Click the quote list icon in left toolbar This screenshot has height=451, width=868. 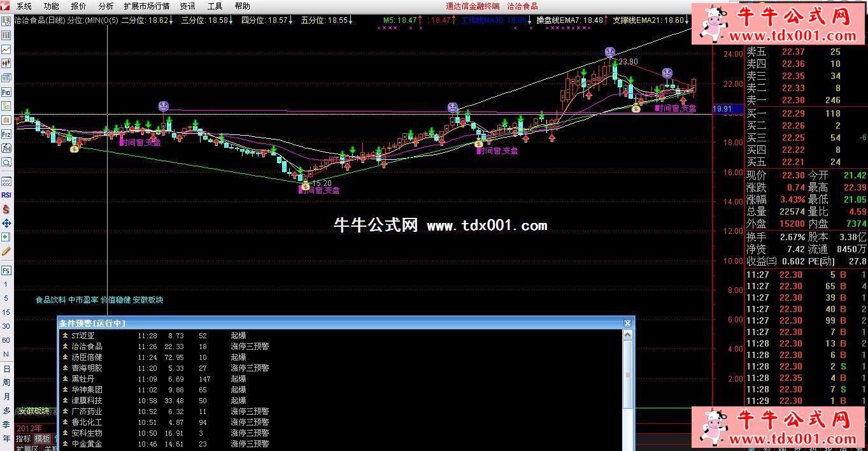click(6, 21)
